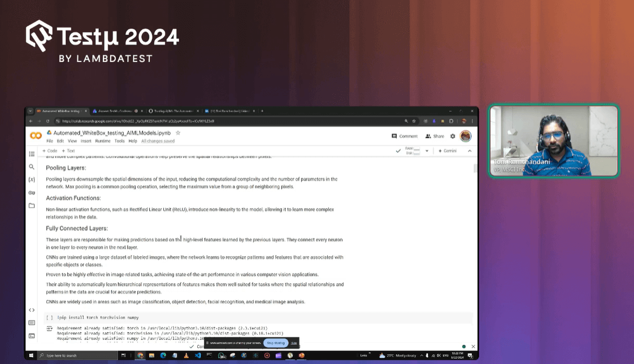Screen dimensions: 634x364
Task: Run the pip install code cell
Action: [49, 318]
